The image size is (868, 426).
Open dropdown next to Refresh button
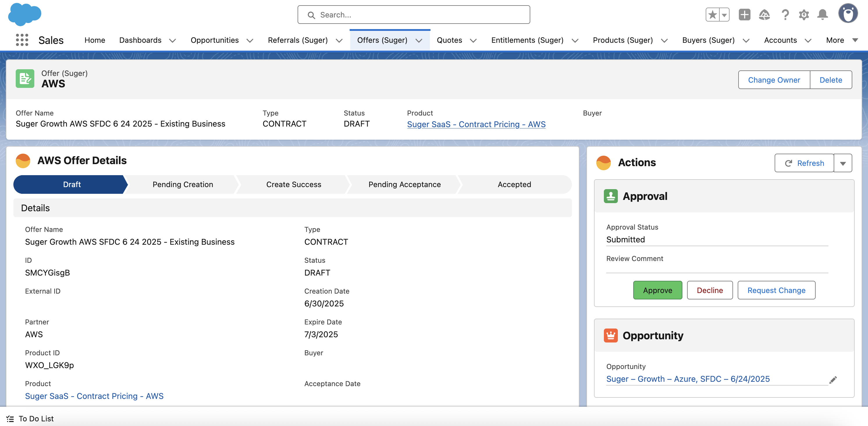[x=843, y=163]
